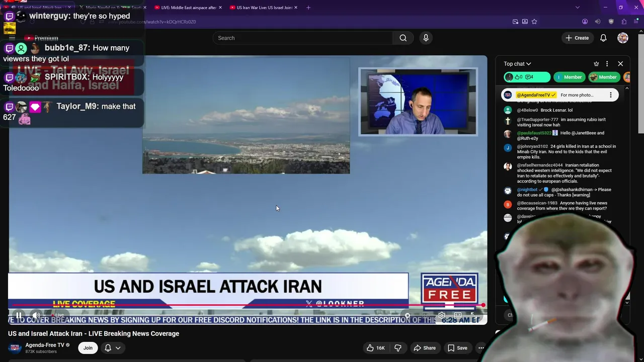This screenshot has width=644, height=362.
Task: Click pinned @AgendaFreeTV chat message
Action: [x=559, y=95]
